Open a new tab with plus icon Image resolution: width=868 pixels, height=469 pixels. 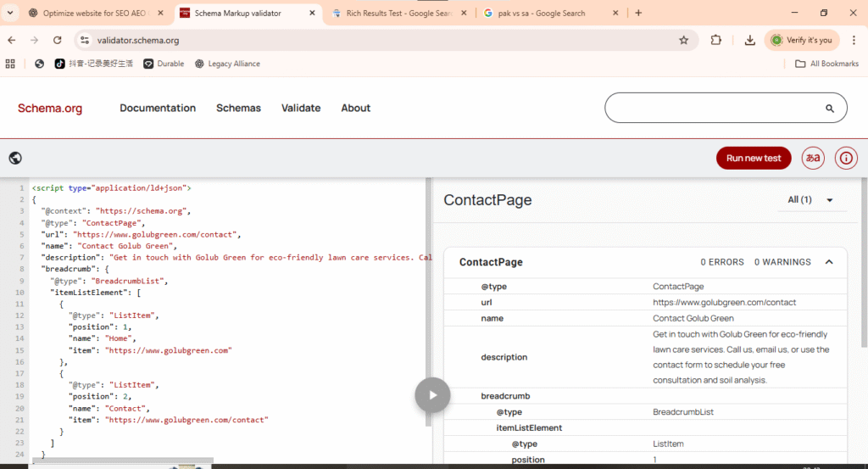tap(638, 13)
